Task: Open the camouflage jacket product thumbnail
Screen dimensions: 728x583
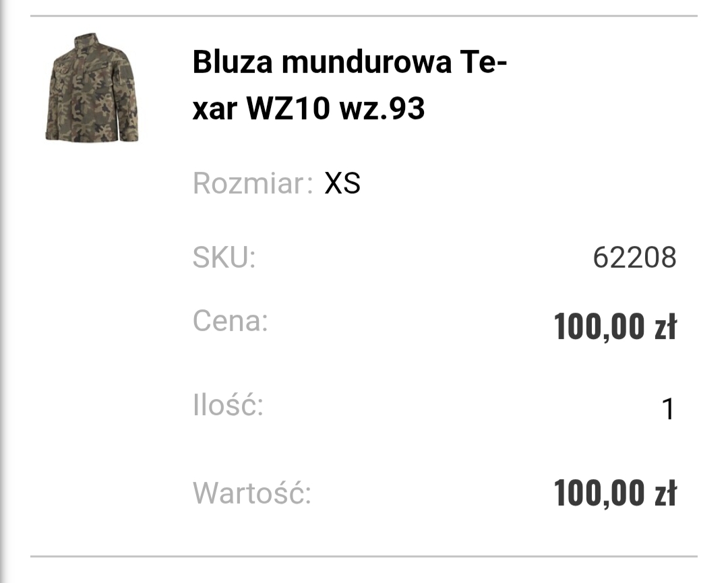Action: 92,87
